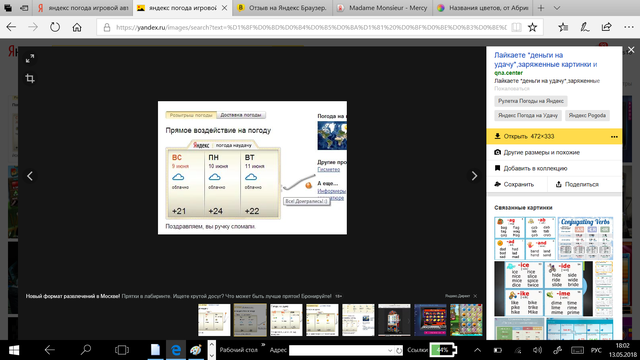The width and height of the screenshot is (640, 360).
Task: Select 'Яндекс Погода на Удачу' tag
Action: (x=528, y=116)
